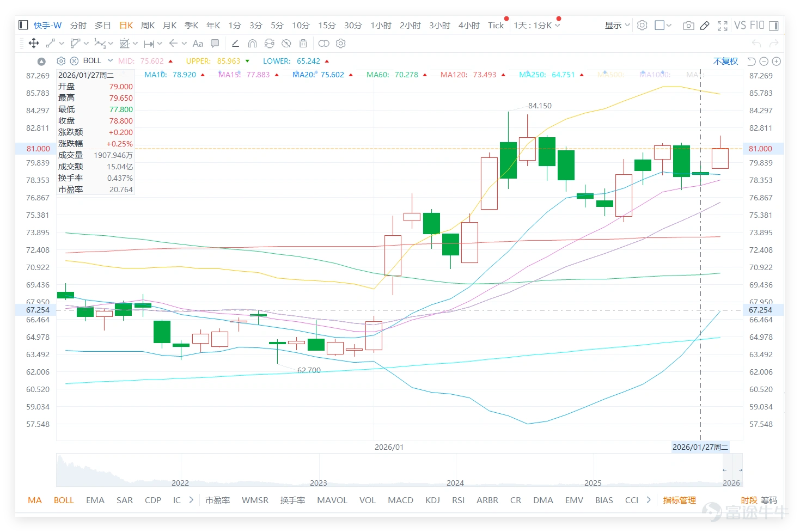
Task: Select the Aa text annotation tool
Action: [x=198, y=43]
